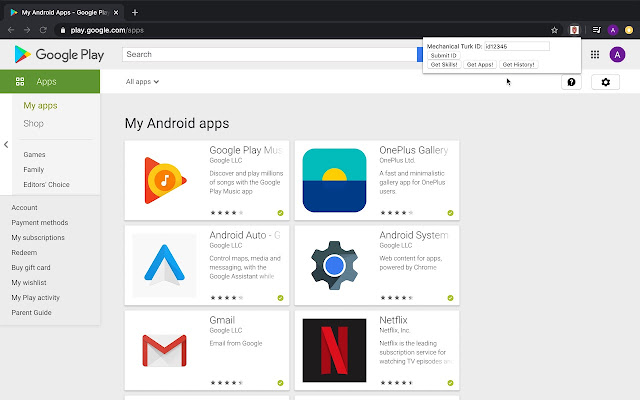640x400 pixels.
Task: Click installed checkmark on Gmail card
Action: tap(280, 383)
